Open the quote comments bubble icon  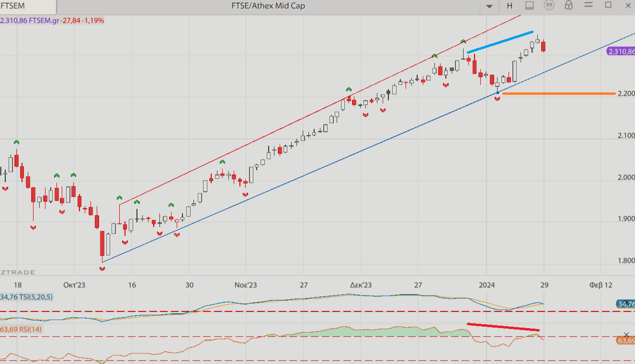click(x=549, y=5)
